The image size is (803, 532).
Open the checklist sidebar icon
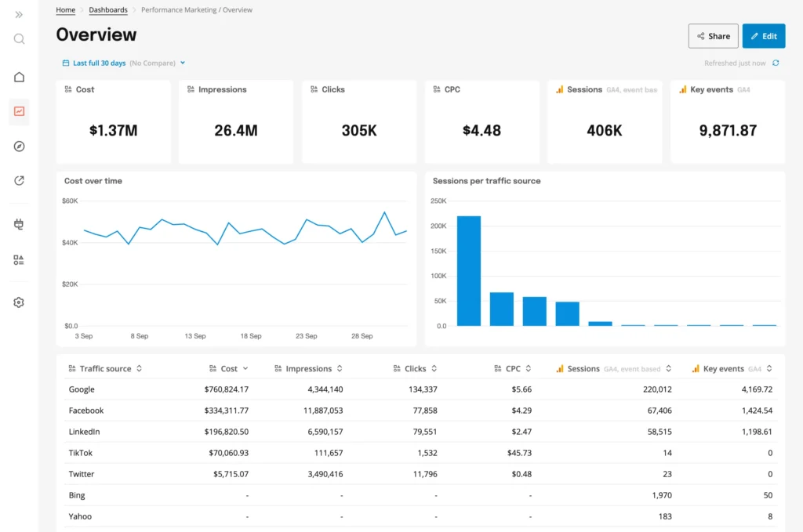pyautogui.click(x=18, y=259)
